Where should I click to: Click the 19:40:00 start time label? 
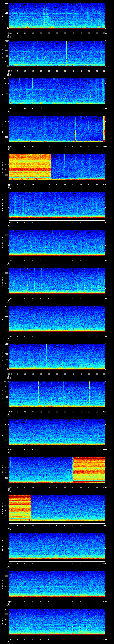coord(9,450)
